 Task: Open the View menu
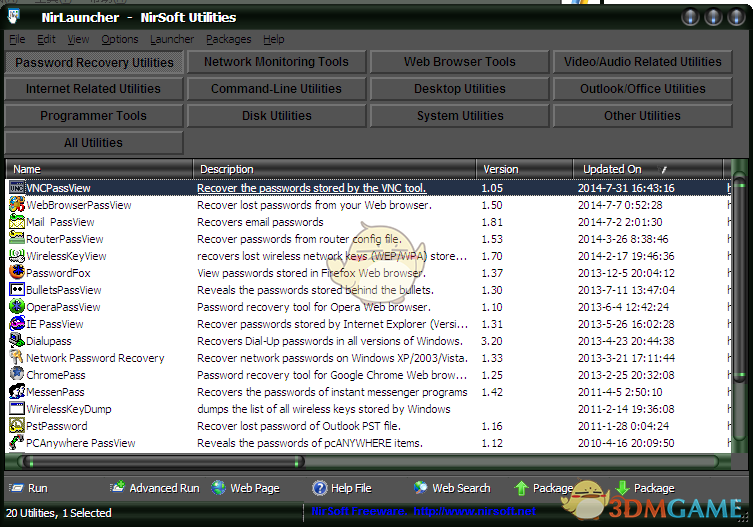78,39
